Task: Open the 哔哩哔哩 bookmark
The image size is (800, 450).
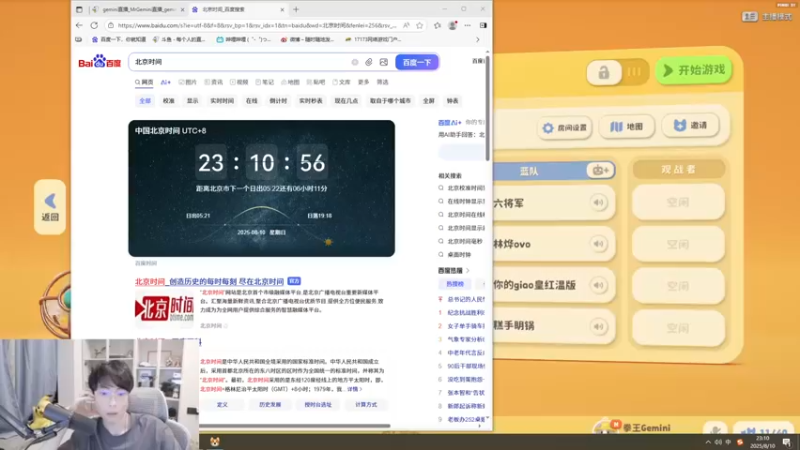Action: click(244, 39)
